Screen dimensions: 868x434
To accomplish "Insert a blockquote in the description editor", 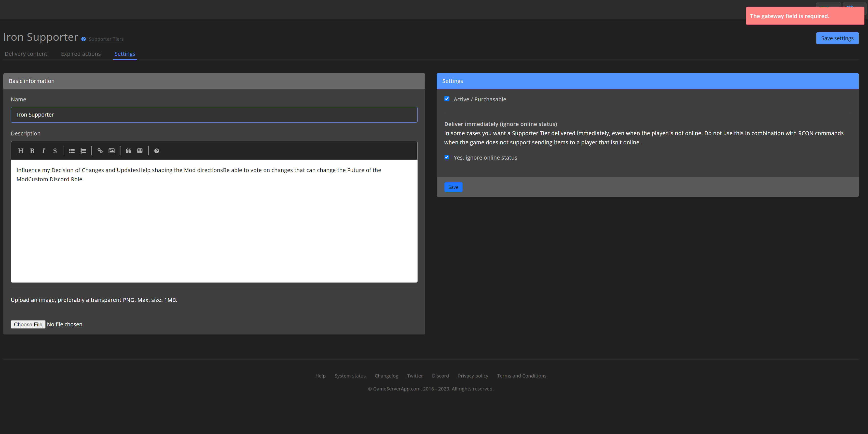I will 128,151.
